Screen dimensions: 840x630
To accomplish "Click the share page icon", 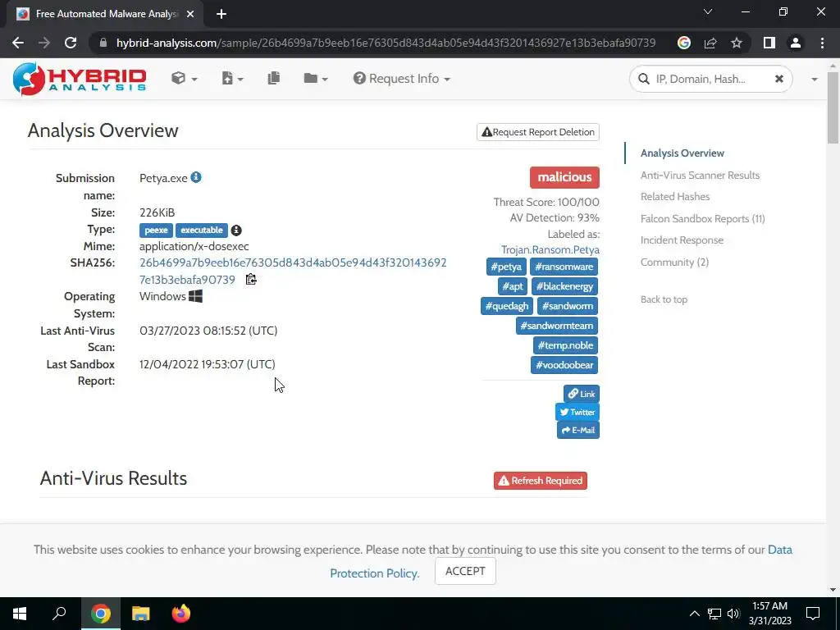I will (x=710, y=43).
